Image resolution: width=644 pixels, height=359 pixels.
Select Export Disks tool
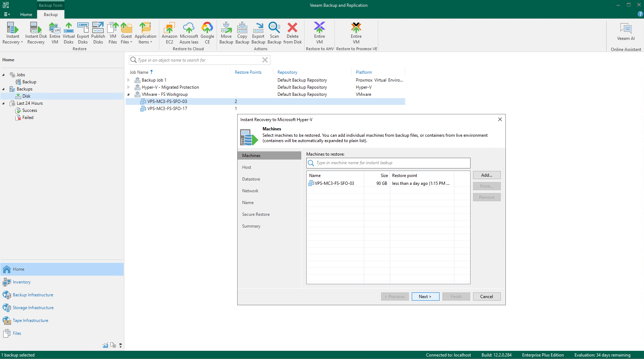pyautogui.click(x=83, y=33)
